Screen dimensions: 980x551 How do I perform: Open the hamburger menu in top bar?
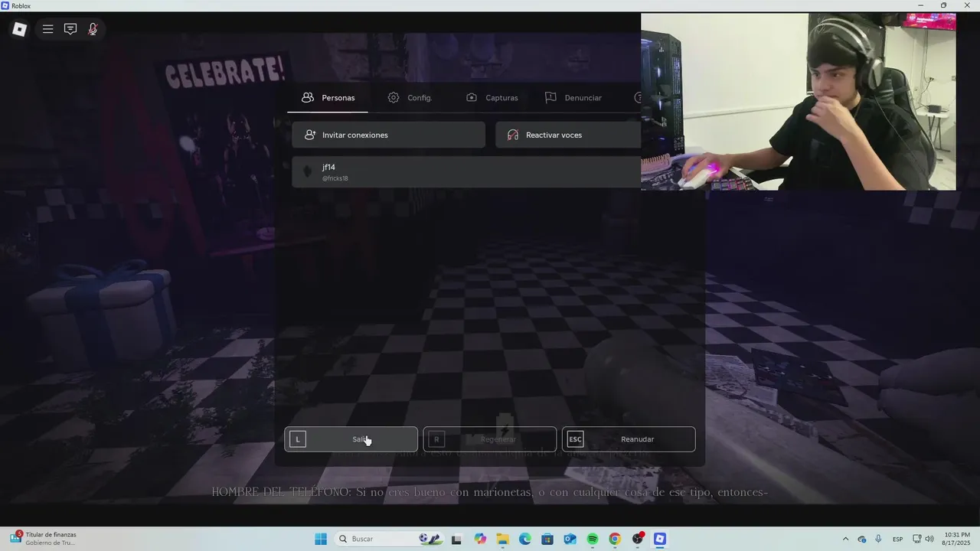pyautogui.click(x=47, y=29)
